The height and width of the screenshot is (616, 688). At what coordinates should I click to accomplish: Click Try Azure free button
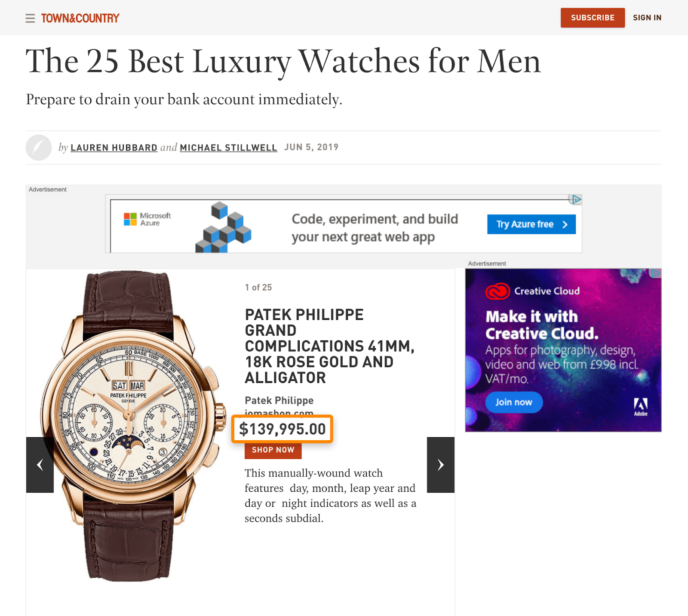pos(531,224)
